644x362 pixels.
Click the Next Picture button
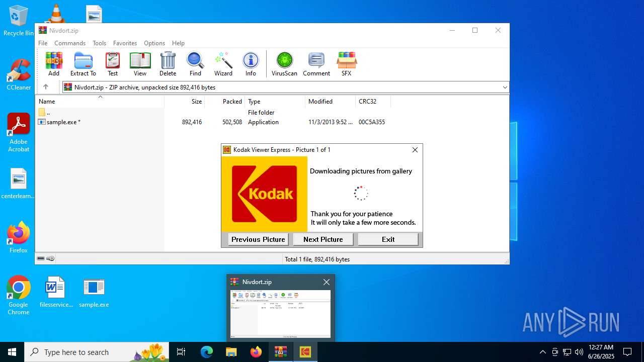323,239
